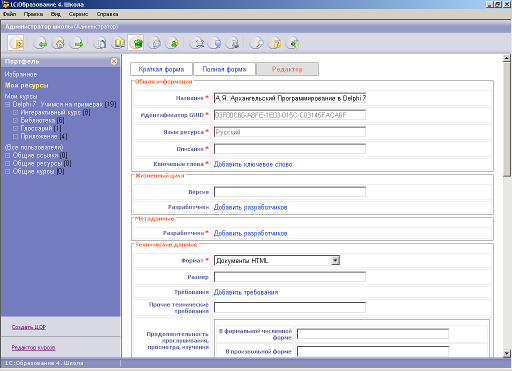Select the Редактор tab

click(287, 69)
